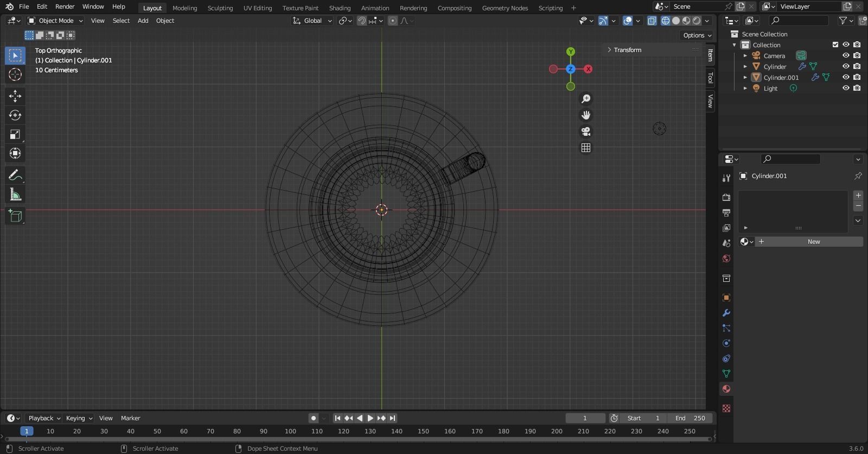Toggle proportional editing in the header
868x454 pixels.
pos(393,21)
